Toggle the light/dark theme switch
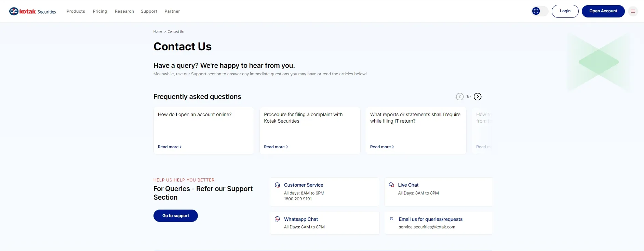Screen dimensions: 644x251 point(540,11)
